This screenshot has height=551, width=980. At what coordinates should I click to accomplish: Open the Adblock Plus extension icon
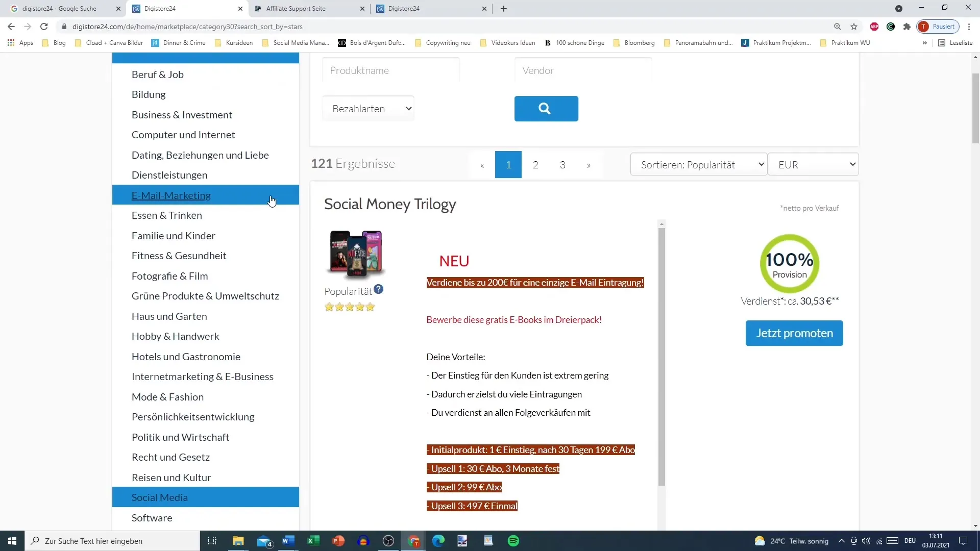click(x=874, y=27)
